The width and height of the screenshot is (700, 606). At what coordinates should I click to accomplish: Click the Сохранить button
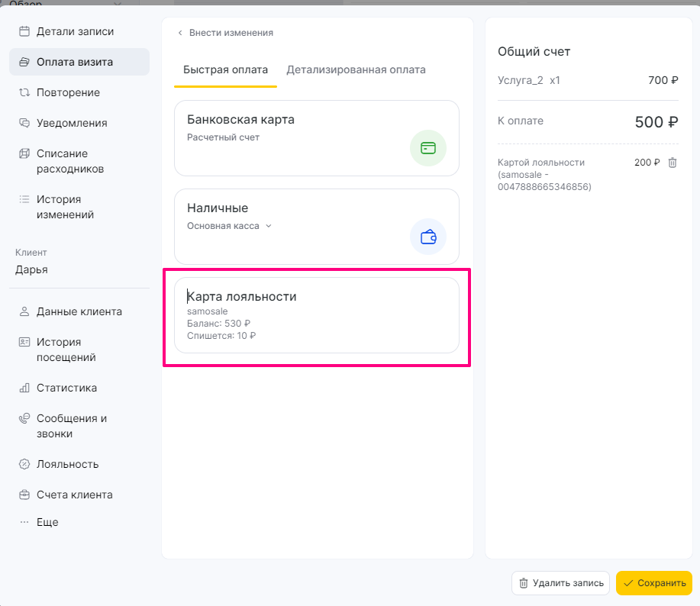pyautogui.click(x=654, y=583)
